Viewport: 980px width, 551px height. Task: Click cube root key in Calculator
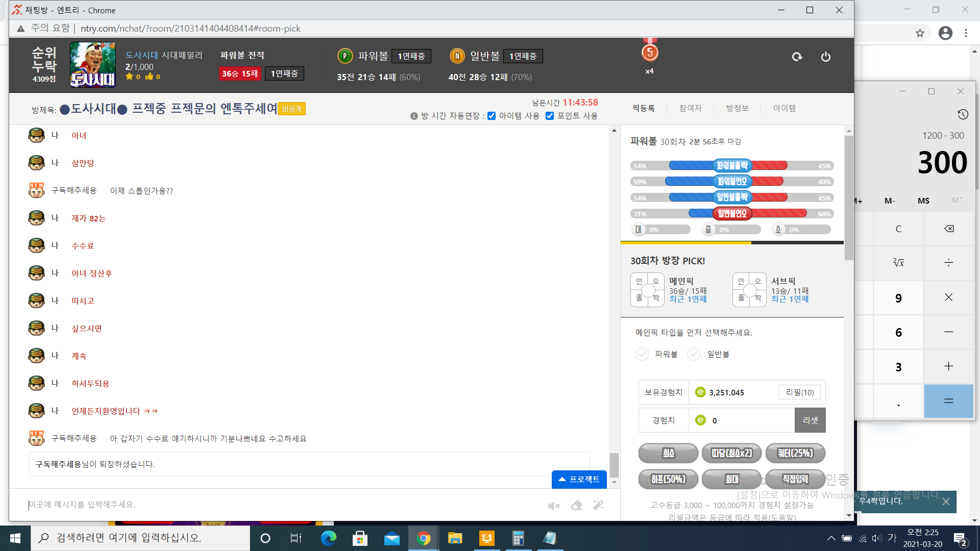tap(898, 263)
